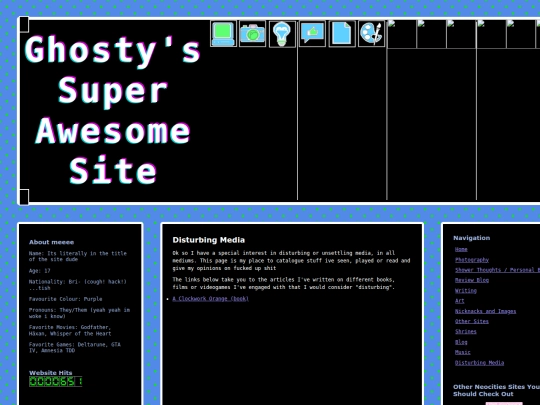Viewport: 540px width, 405px height.
Task: Click the About meeee heading
Action: click(x=52, y=242)
